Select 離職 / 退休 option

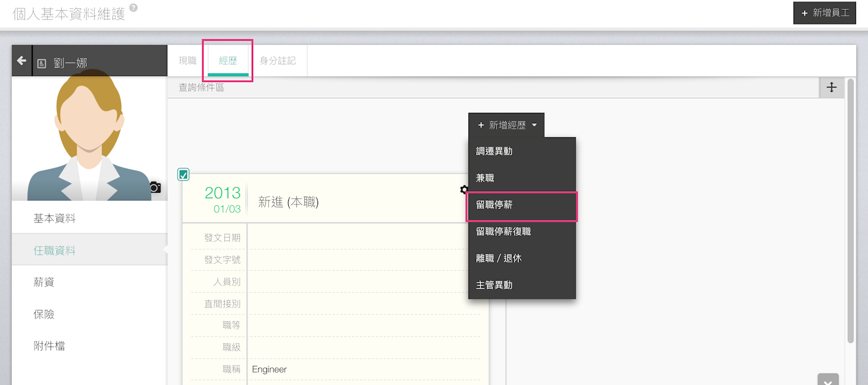coord(498,258)
